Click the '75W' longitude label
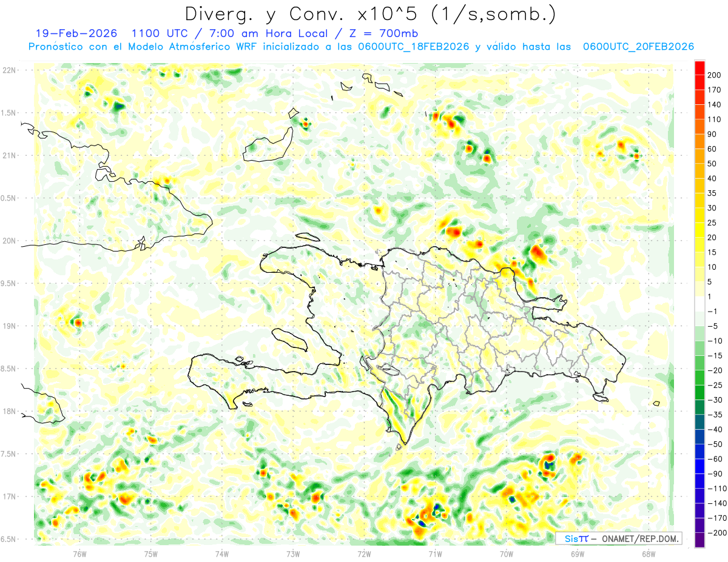This screenshot has height=562, width=728. click(150, 554)
